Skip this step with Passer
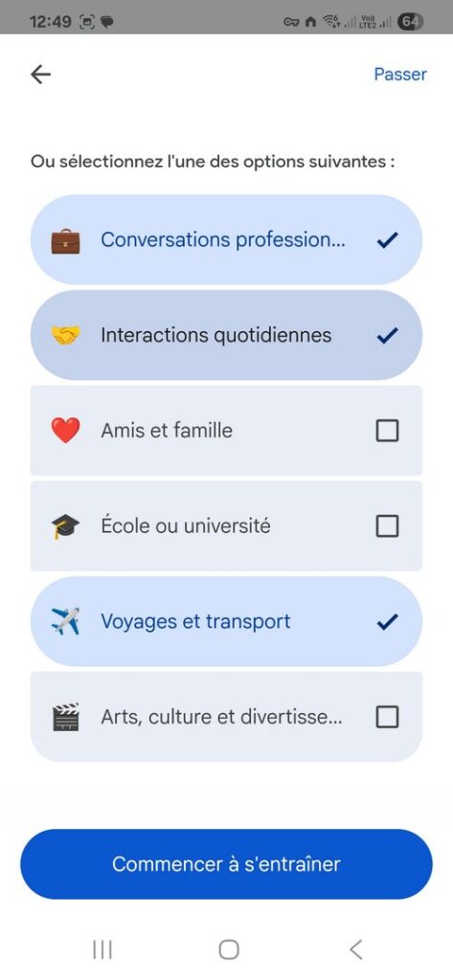The width and height of the screenshot is (453, 980). [400, 75]
